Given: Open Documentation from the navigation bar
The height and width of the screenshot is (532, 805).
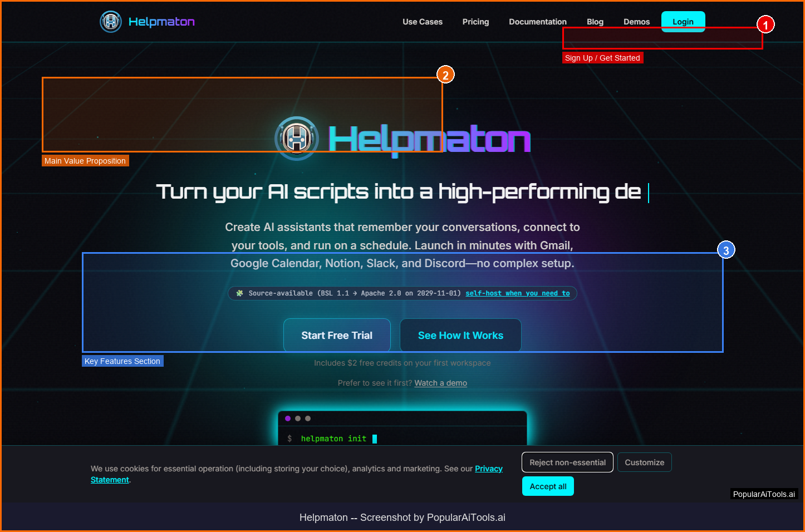Looking at the screenshot, I should [x=538, y=22].
